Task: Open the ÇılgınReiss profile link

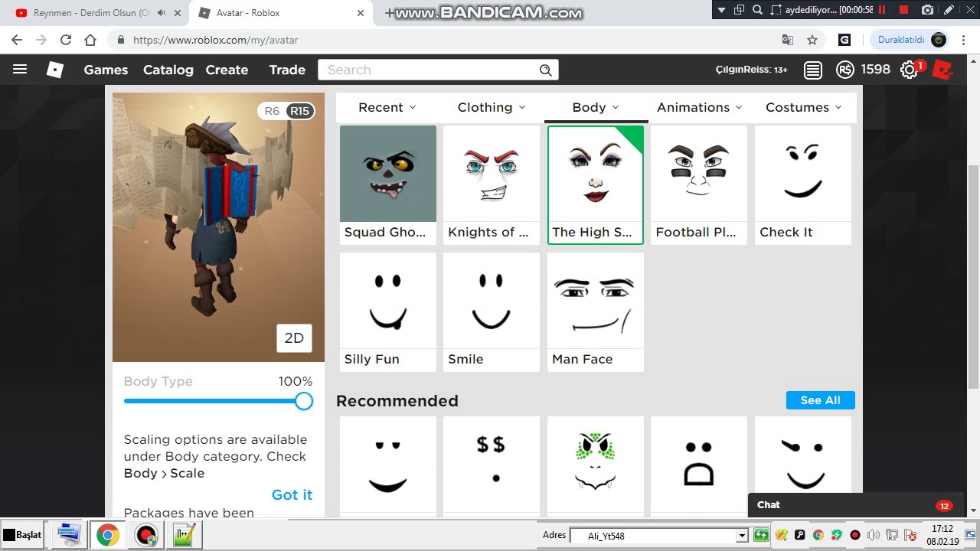Action: tap(751, 70)
